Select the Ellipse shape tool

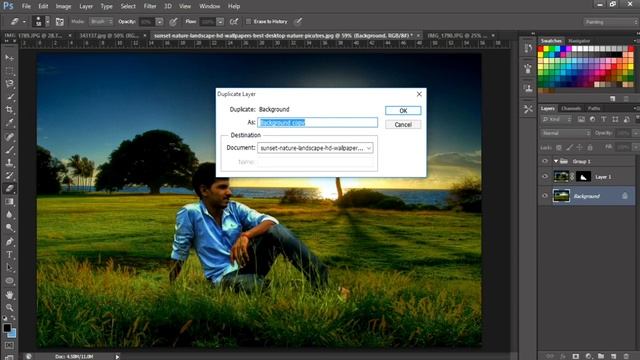click(9, 281)
